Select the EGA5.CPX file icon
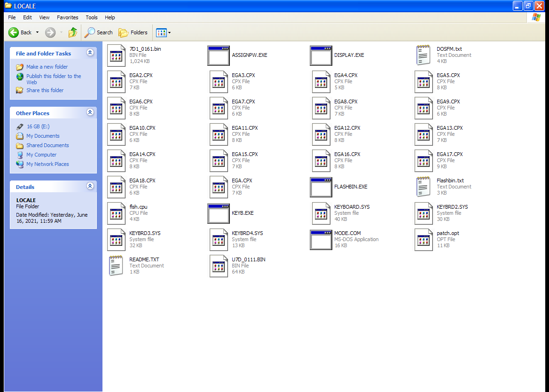The height and width of the screenshot is (392, 549). coord(424,82)
